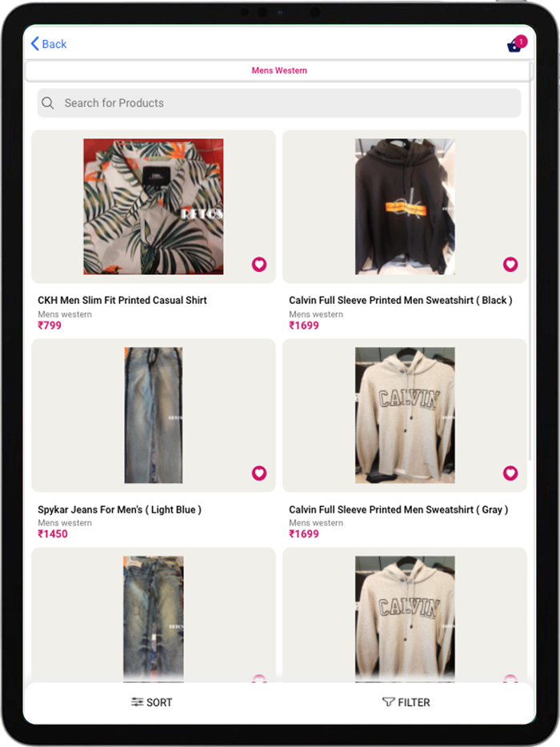Select the Mens Western tab

[x=279, y=70]
